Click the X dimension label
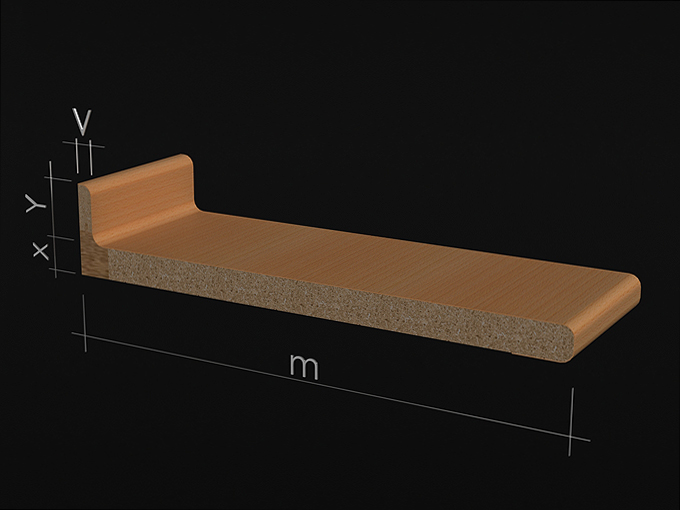 coord(41,251)
